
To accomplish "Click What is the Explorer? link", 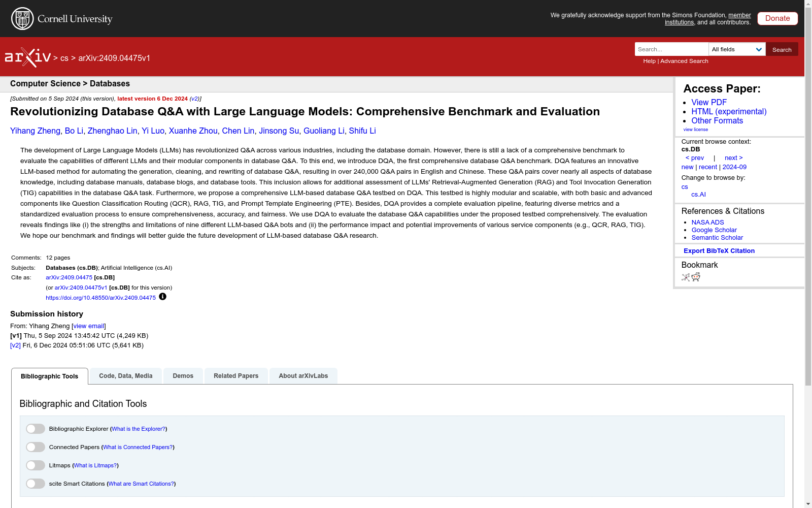I will click(x=139, y=429).
